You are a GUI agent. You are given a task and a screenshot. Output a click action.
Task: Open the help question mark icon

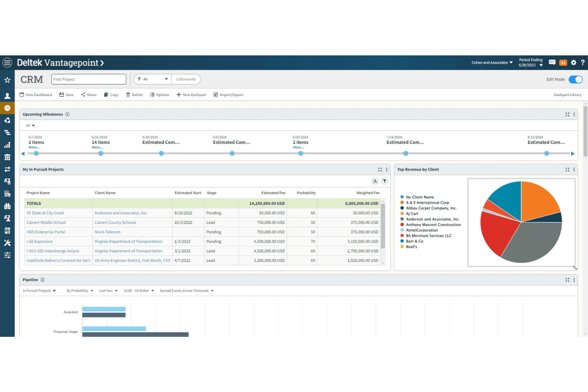tap(583, 63)
